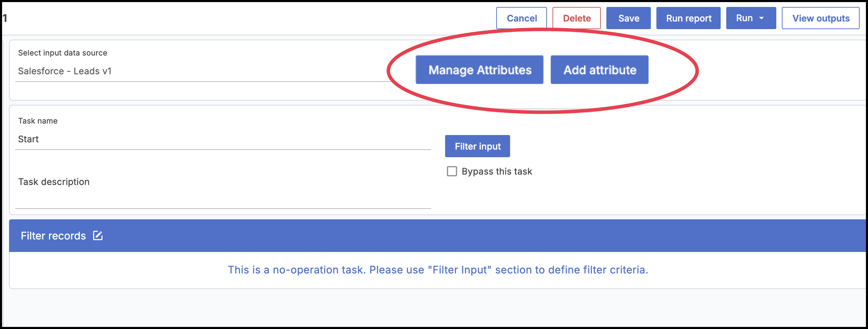Click the Add attribute button
The height and width of the screenshot is (329, 868).
pos(599,70)
